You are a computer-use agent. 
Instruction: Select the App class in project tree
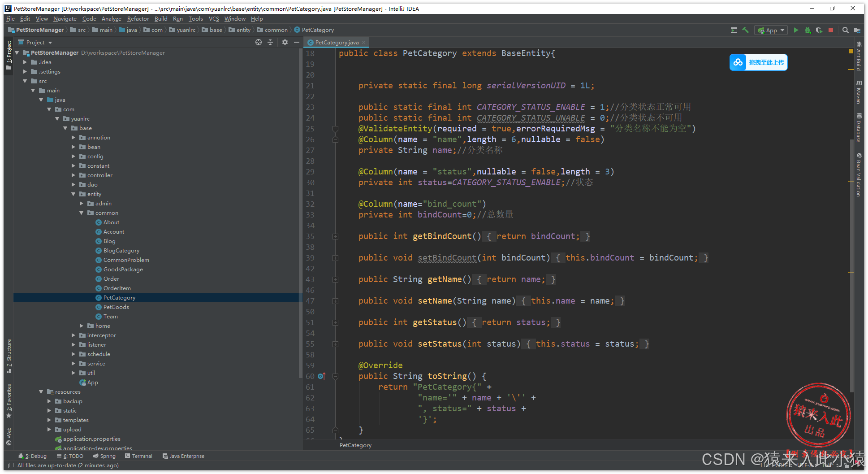(x=92, y=383)
